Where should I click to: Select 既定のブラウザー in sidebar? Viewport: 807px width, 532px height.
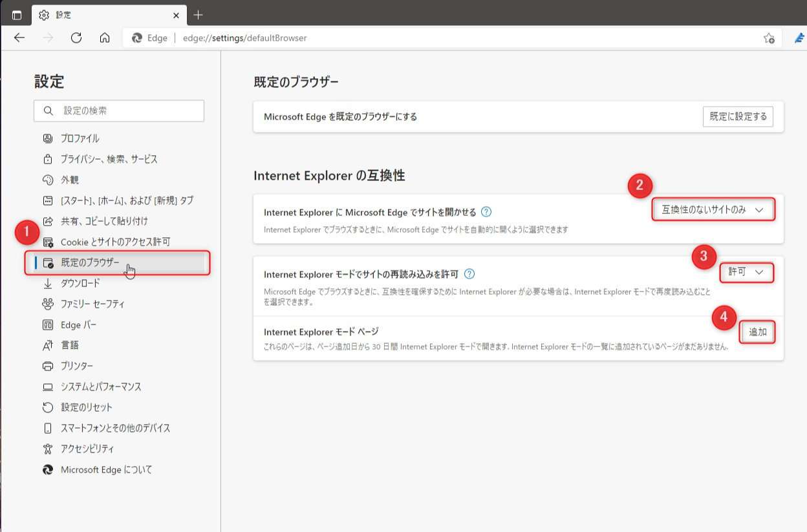point(119,262)
